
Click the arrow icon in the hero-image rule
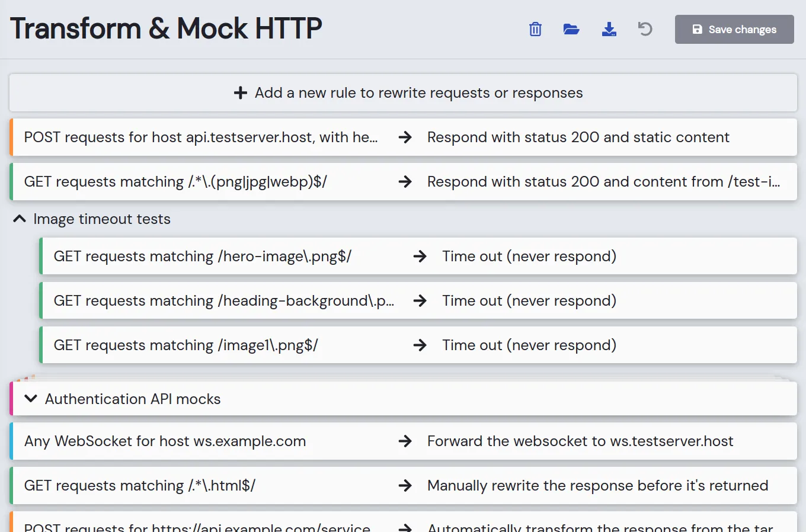[420, 257]
